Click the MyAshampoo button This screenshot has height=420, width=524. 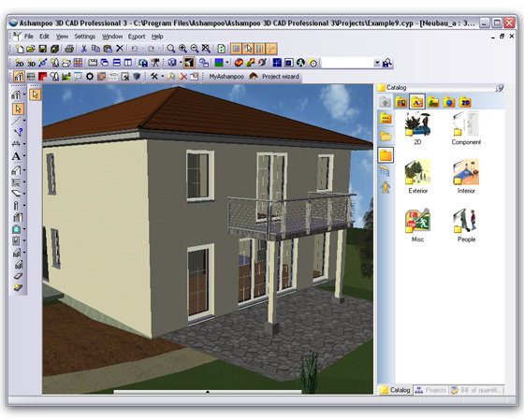(226, 77)
